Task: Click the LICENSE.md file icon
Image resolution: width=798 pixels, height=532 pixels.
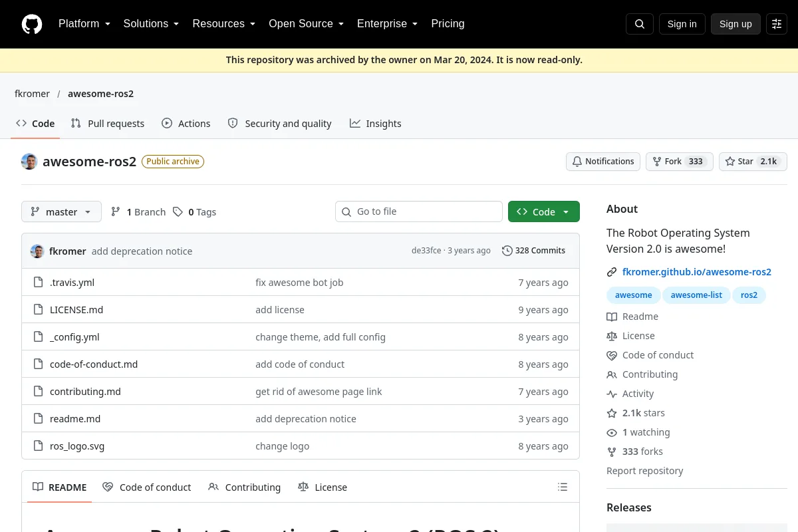Action: (39, 310)
